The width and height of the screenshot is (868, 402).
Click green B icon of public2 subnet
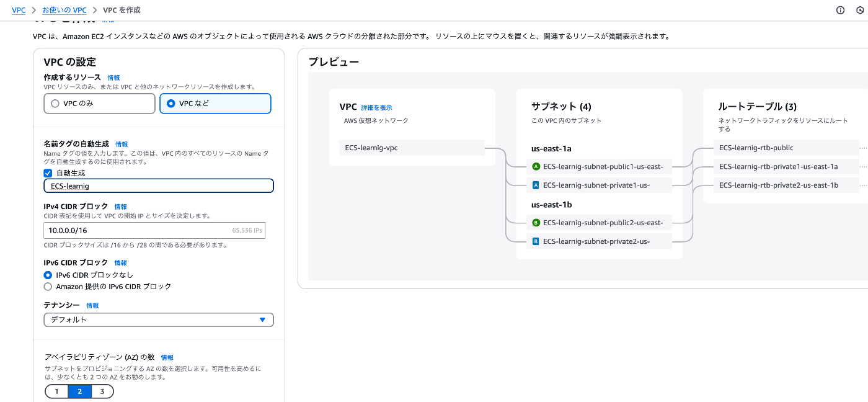[536, 222]
